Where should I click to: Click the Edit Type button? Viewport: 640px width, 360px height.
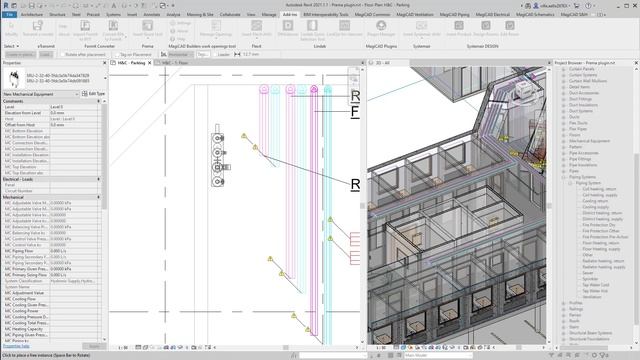pos(93,94)
